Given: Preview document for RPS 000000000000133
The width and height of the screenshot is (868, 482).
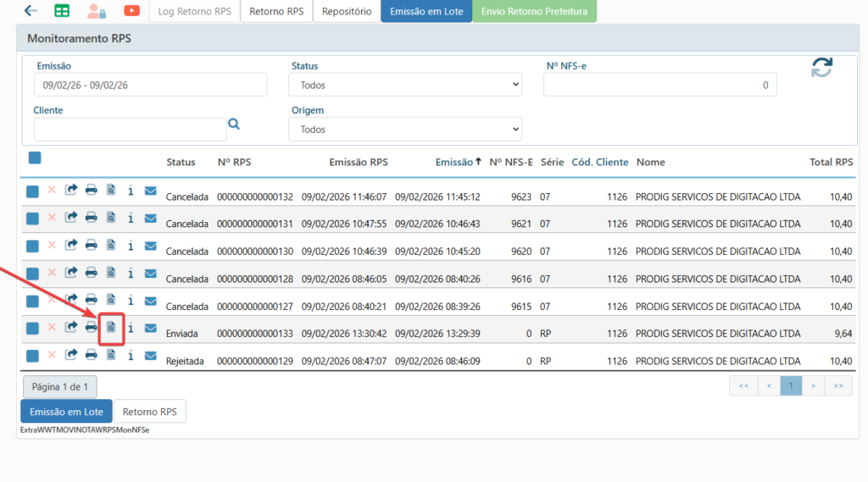Looking at the screenshot, I should coord(111,328).
